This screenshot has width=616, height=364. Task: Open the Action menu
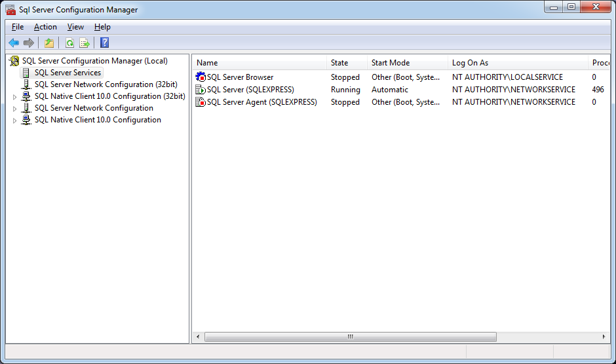45,27
